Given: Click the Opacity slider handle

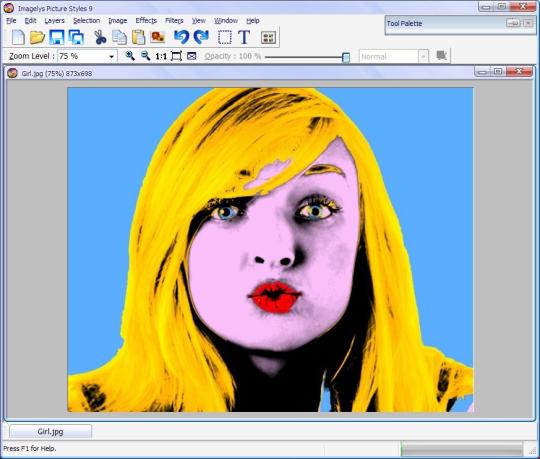Looking at the screenshot, I should click(346, 57).
